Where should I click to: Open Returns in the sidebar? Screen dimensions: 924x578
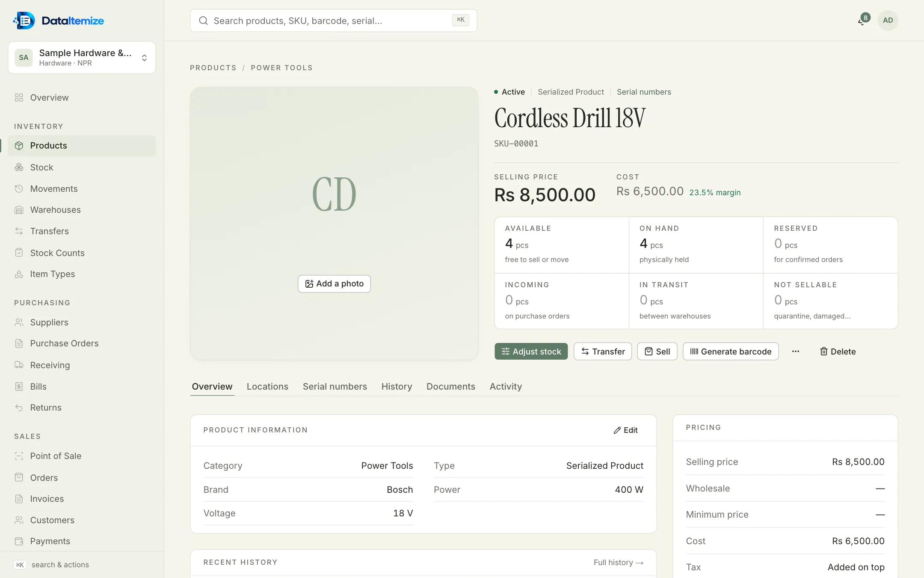(81, 408)
